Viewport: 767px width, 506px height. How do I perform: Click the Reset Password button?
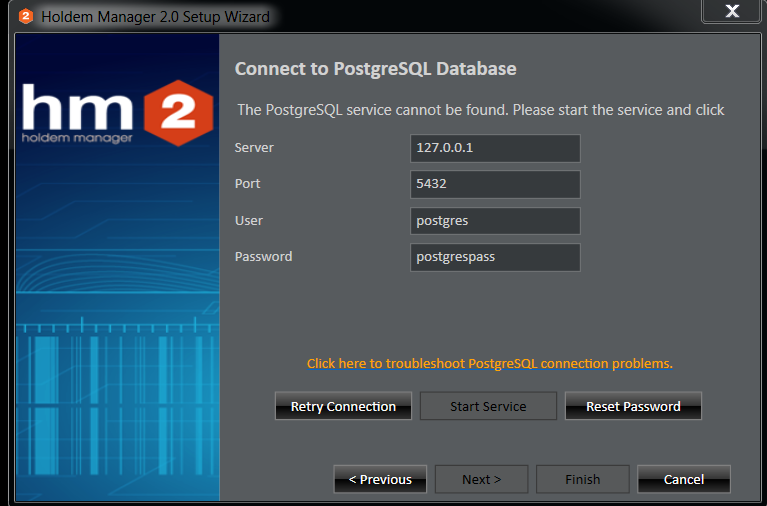click(633, 406)
